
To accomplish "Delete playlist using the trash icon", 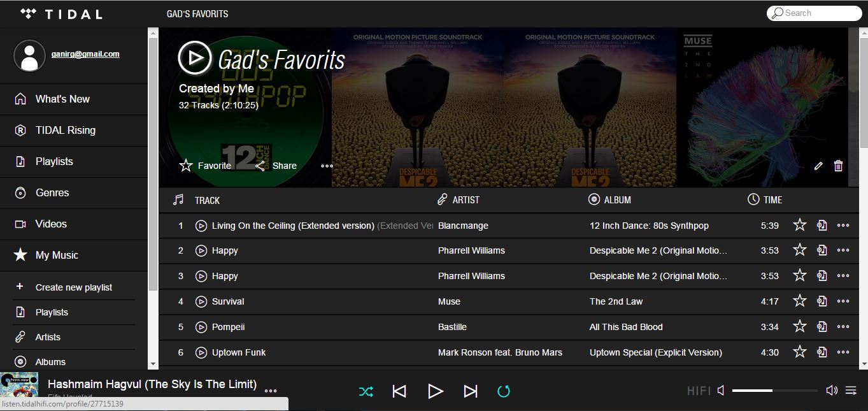I will coord(838,166).
